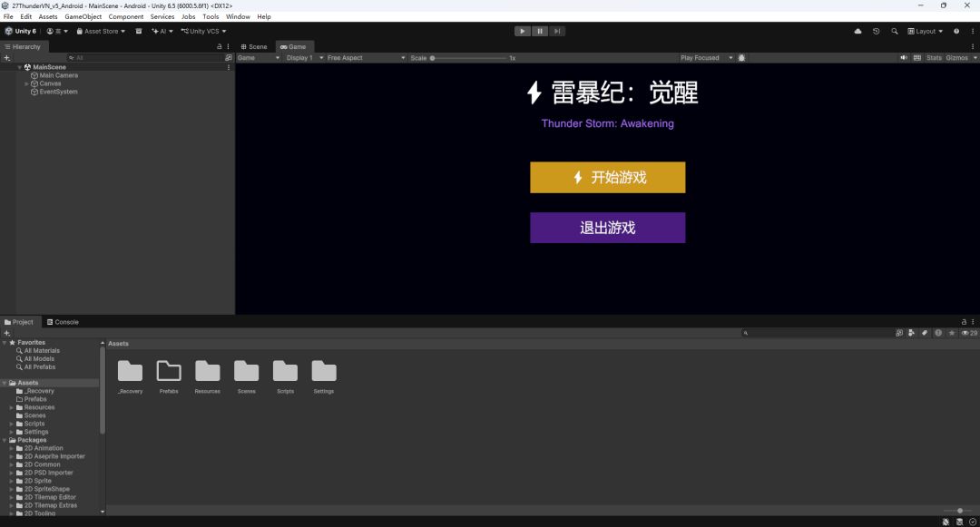Open the Asset Store dropdown
Screen dimensions: 980x527
tap(101, 31)
